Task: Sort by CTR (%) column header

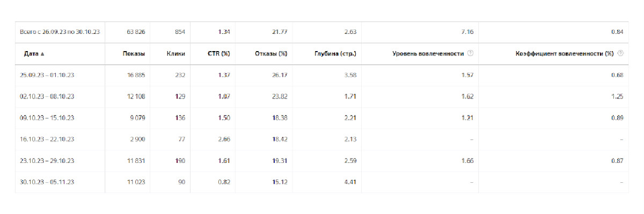Action: (x=219, y=54)
